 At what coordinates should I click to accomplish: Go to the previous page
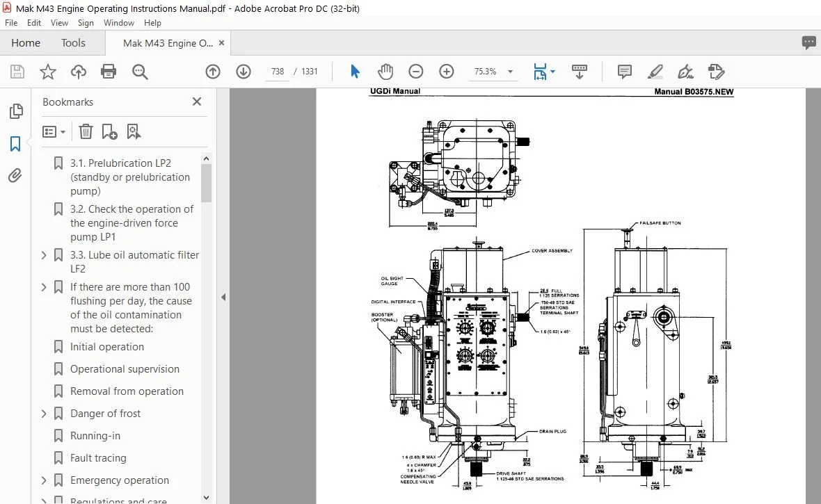pos(213,72)
